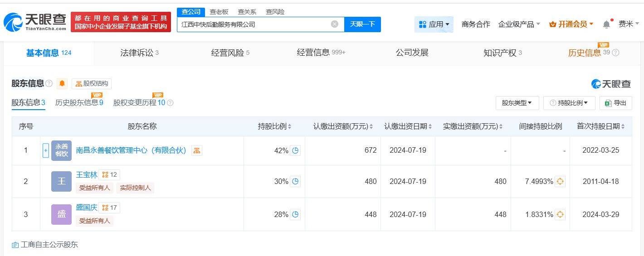Open the 法律诉讼 tab

point(139,53)
